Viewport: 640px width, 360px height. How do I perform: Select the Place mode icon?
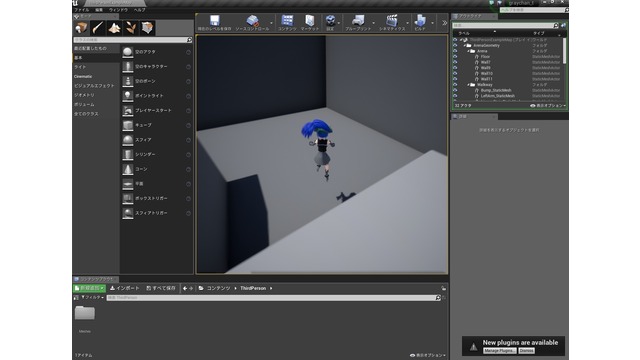coord(82,28)
